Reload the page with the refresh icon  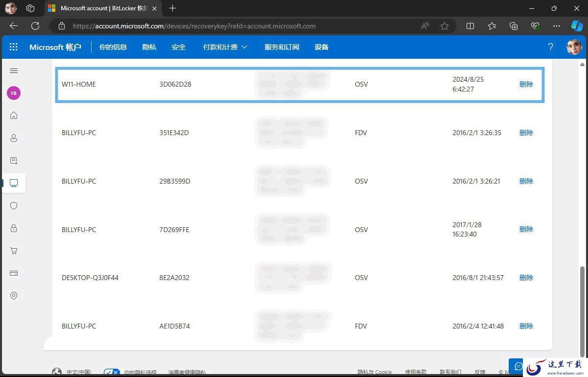(35, 26)
